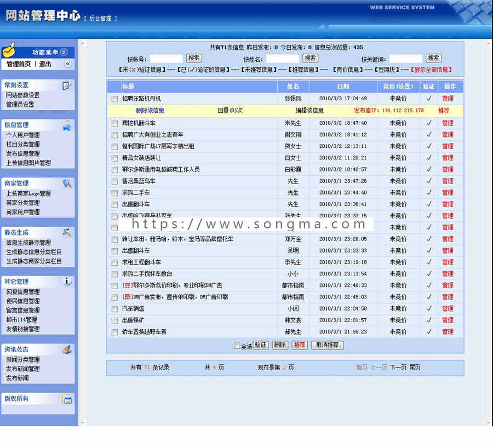This screenshot has width=493, height=448.
Task: Tick checkbox for 招聘压路机司机
Action: (x=114, y=99)
